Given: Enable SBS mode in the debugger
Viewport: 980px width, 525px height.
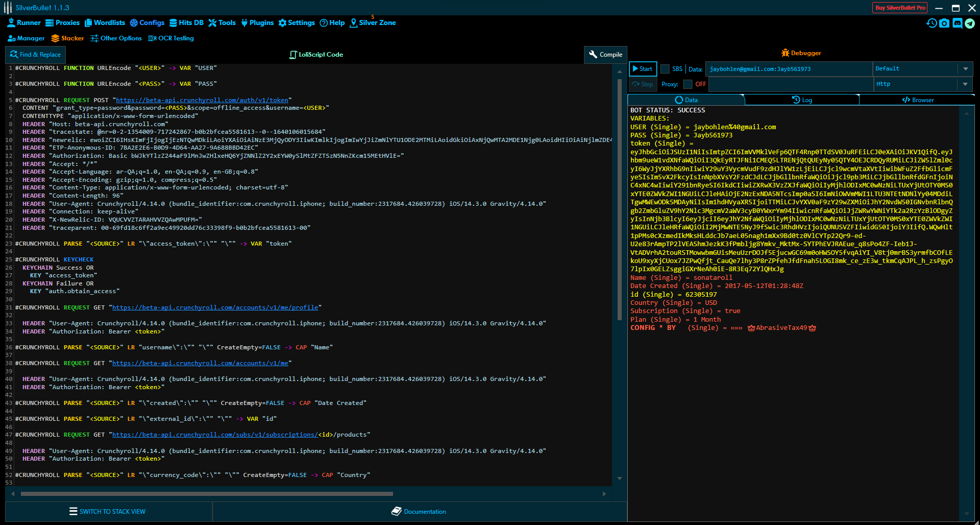Looking at the screenshot, I should click(665, 68).
